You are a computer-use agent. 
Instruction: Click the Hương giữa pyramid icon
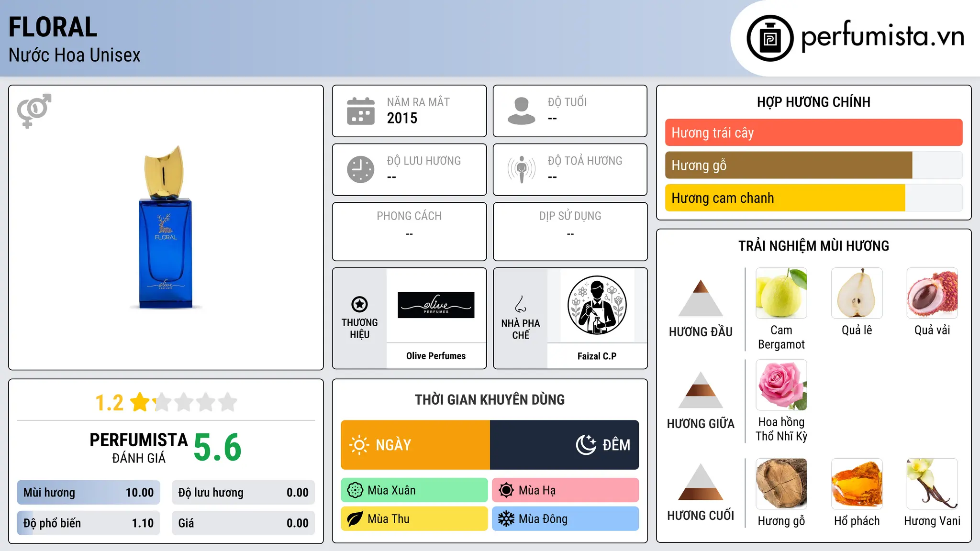(701, 390)
